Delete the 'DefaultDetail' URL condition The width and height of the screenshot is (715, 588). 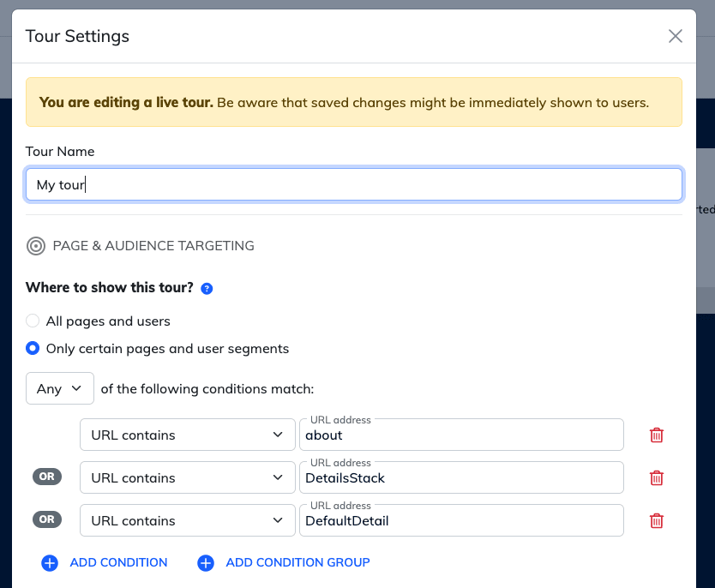(656, 520)
